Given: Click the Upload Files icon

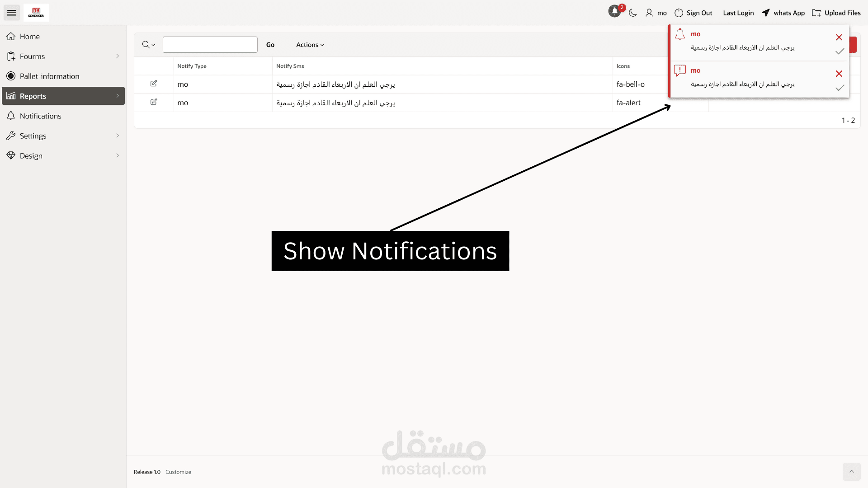Looking at the screenshot, I should pyautogui.click(x=817, y=13).
